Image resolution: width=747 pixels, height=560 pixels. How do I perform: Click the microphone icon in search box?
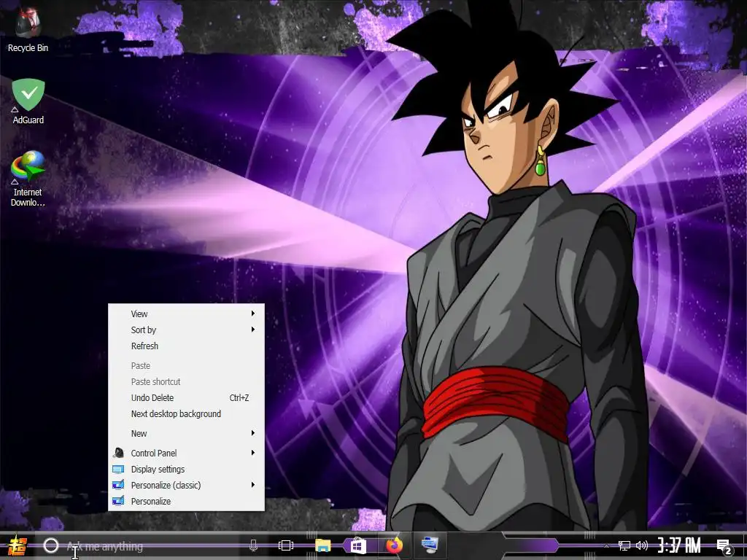[253, 545]
